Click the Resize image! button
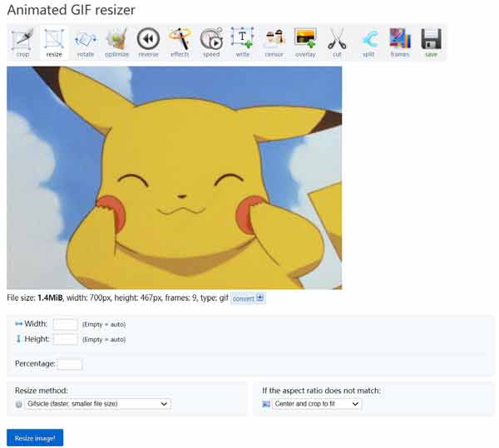 pos(35,438)
